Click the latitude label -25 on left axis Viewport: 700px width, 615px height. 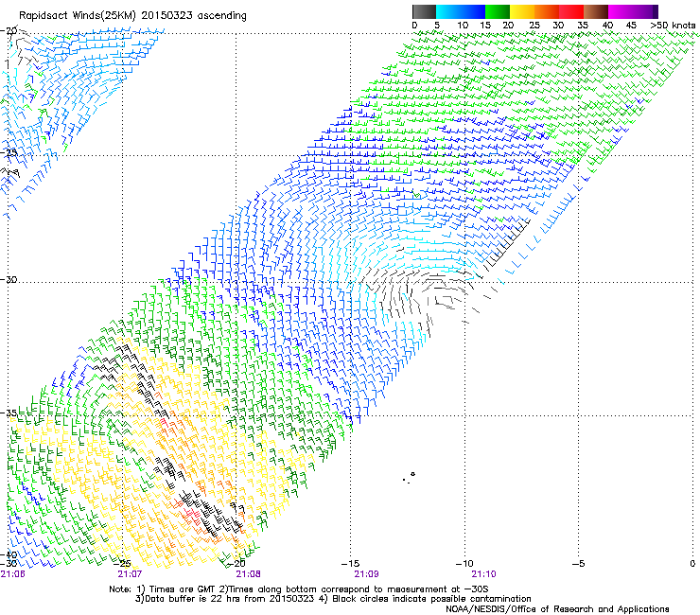coord(9,152)
